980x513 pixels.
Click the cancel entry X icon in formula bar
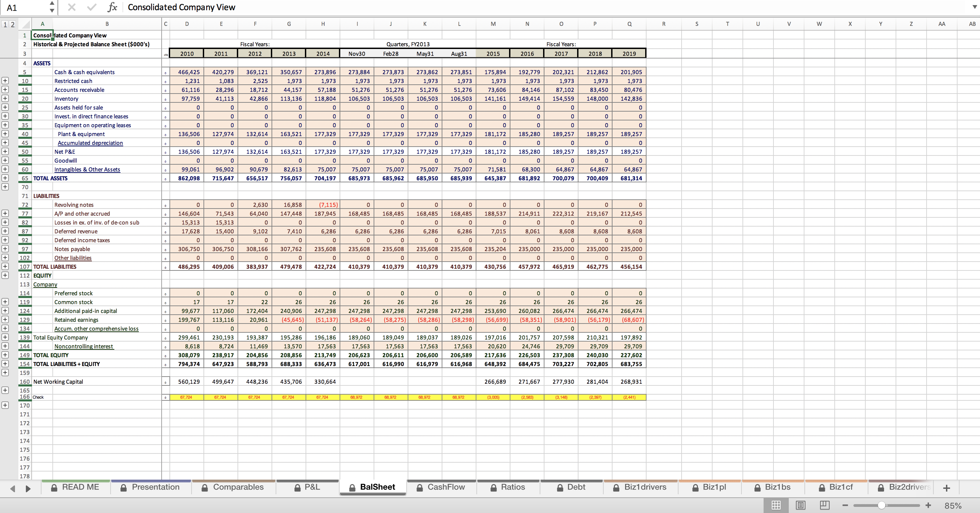point(71,7)
